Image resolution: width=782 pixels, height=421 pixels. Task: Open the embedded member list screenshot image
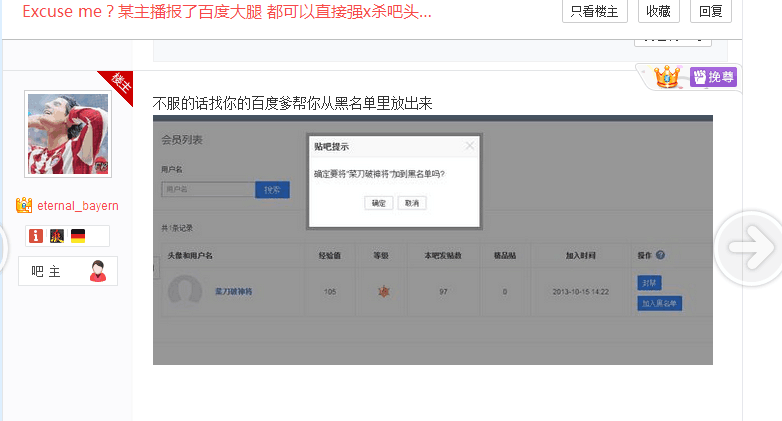433,240
